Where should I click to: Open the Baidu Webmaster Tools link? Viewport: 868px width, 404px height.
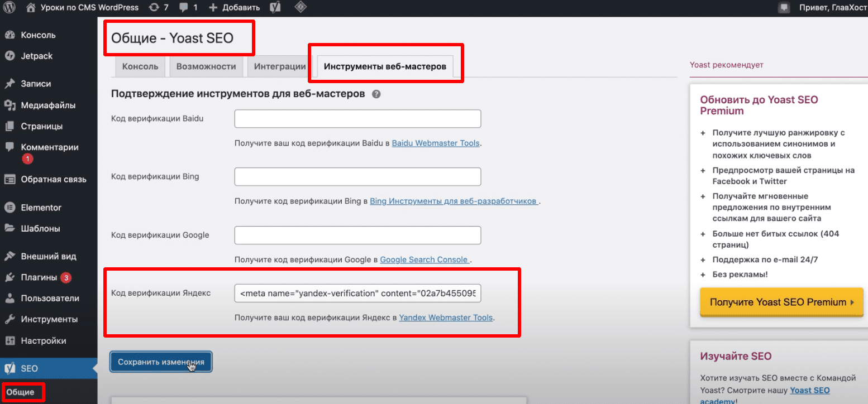coord(436,143)
